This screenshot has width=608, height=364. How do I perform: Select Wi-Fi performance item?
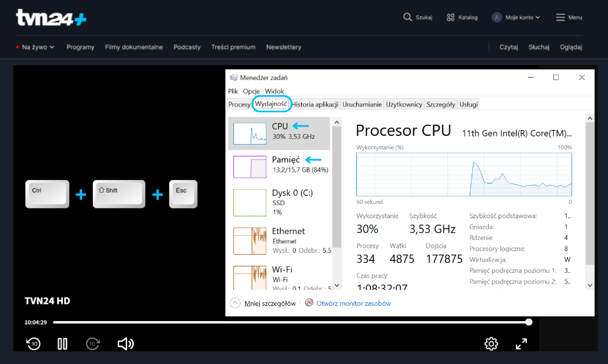(x=279, y=278)
